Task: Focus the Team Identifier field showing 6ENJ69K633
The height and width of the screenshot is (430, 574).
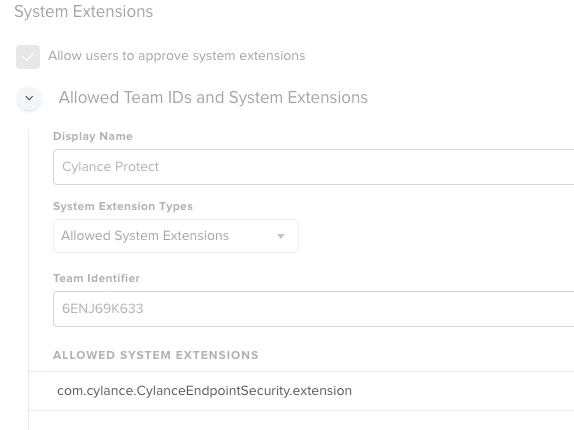Action: (x=313, y=309)
